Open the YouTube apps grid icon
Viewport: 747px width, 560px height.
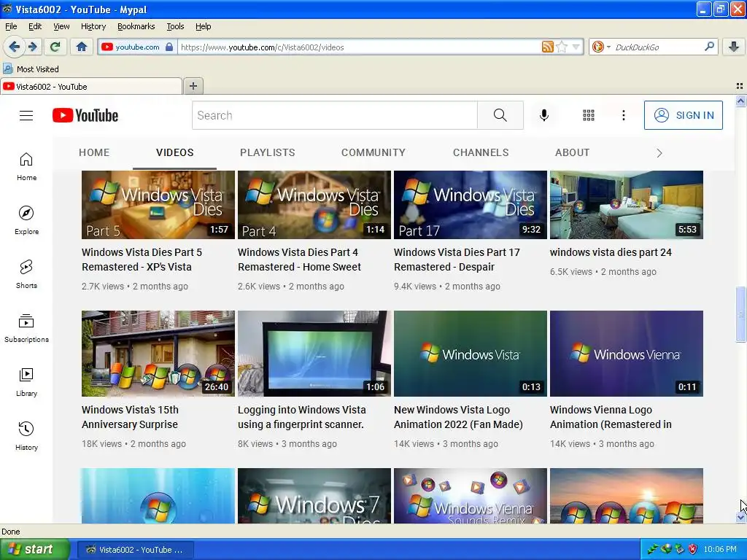pyautogui.click(x=589, y=115)
